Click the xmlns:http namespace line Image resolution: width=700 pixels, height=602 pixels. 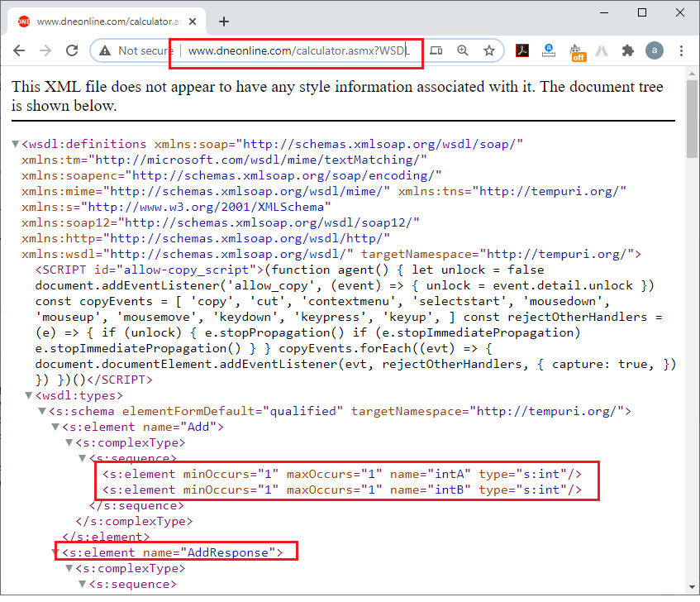[206, 238]
